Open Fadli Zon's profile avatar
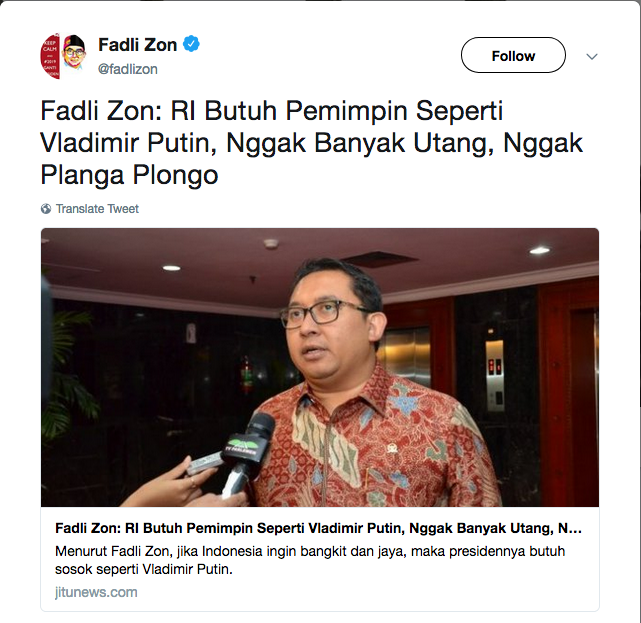The width and height of the screenshot is (641, 623). click(x=63, y=56)
